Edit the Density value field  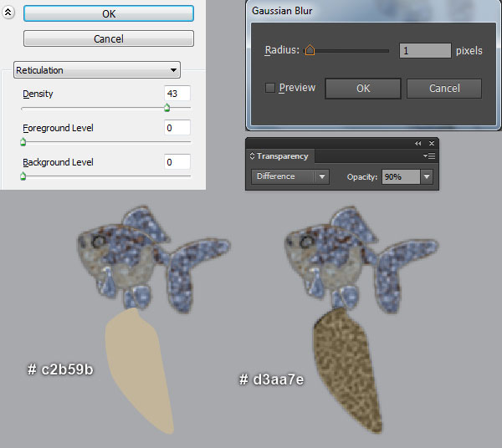coord(177,94)
